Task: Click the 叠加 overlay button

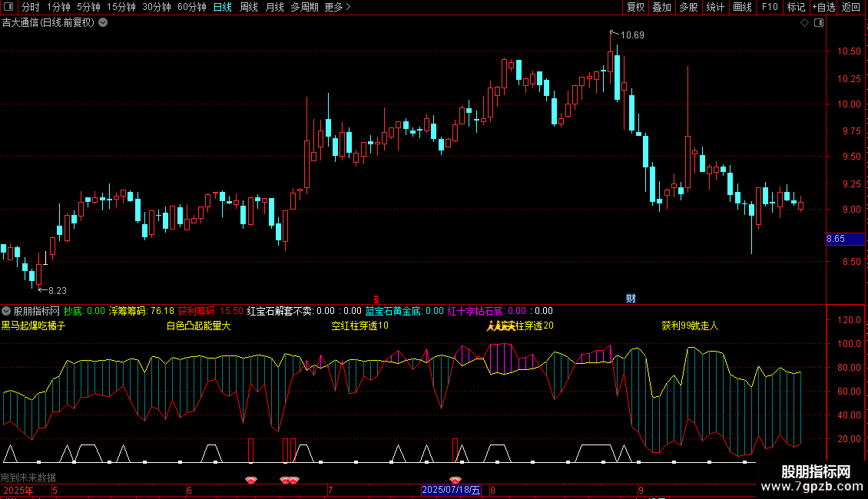Action: pyautogui.click(x=661, y=7)
